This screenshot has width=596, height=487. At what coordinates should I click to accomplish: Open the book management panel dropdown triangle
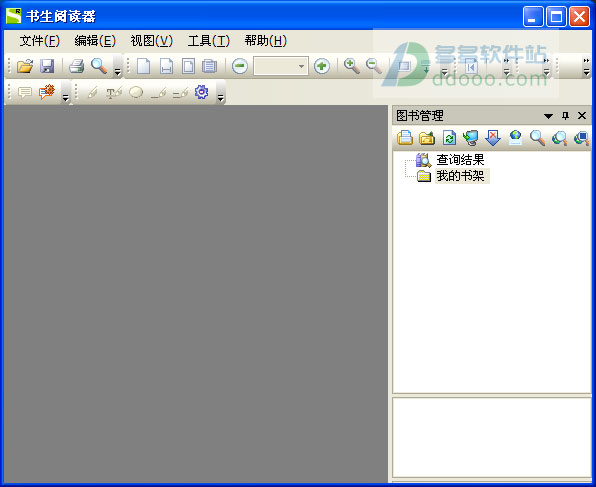(x=548, y=116)
